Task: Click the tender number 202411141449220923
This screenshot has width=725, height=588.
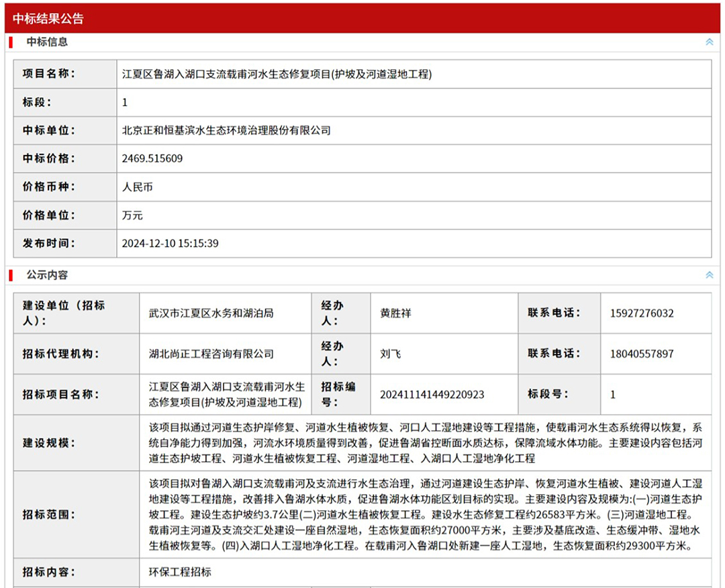Action: click(x=432, y=394)
